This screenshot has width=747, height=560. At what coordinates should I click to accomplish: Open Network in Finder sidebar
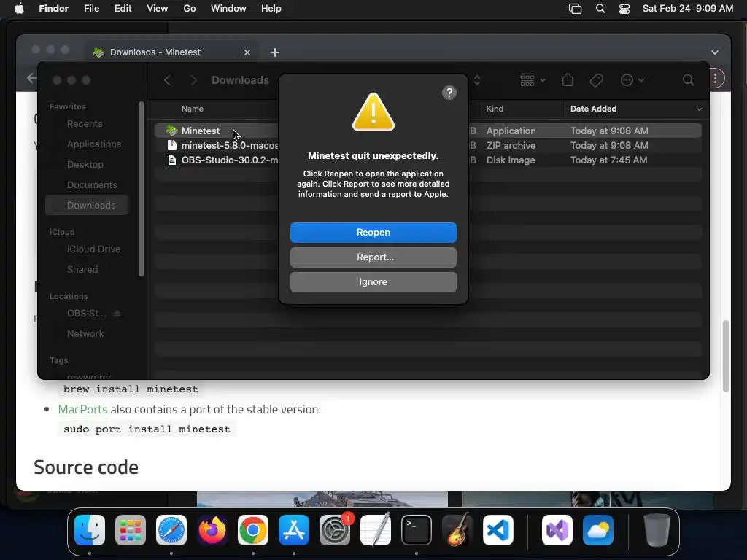pos(85,334)
